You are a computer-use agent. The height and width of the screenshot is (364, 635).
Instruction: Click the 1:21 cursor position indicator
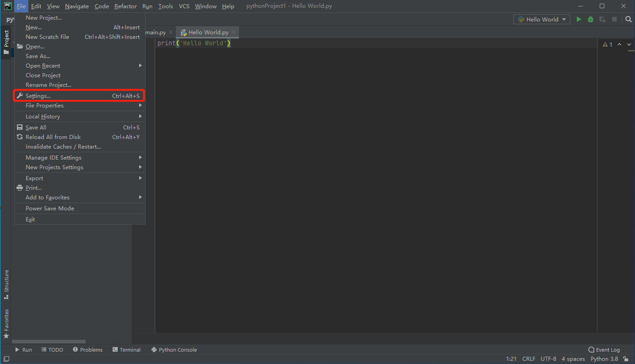(511, 359)
